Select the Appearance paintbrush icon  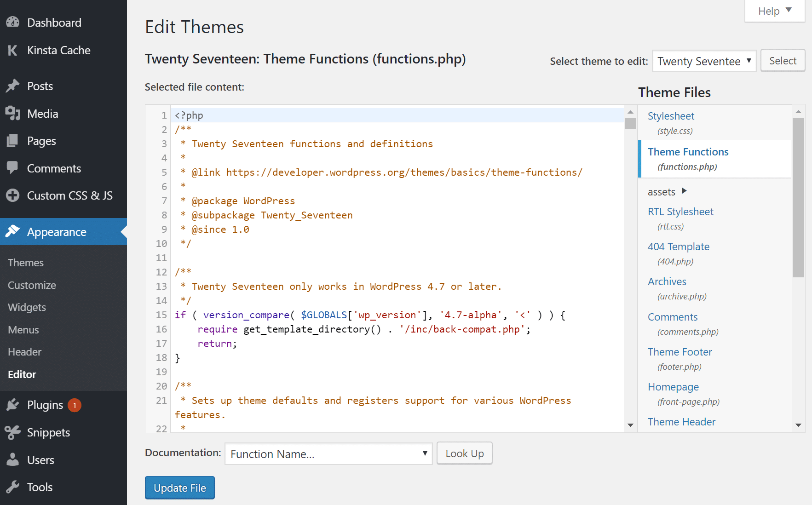12,232
